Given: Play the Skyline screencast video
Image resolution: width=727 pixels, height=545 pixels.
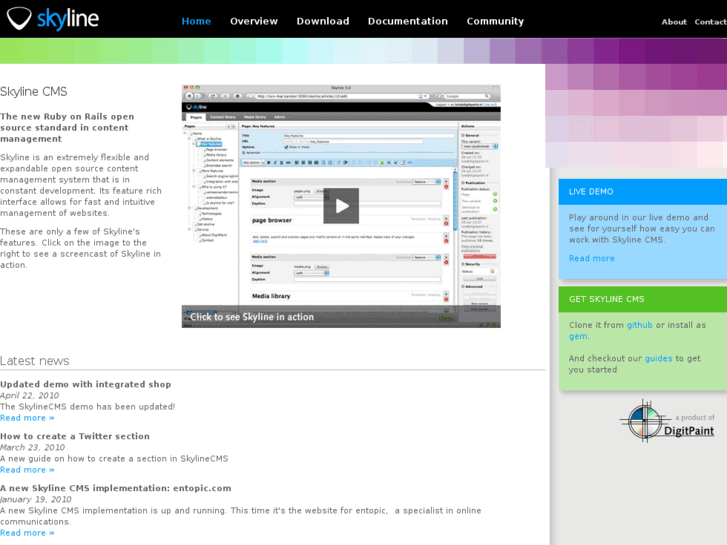Looking at the screenshot, I should click(341, 206).
